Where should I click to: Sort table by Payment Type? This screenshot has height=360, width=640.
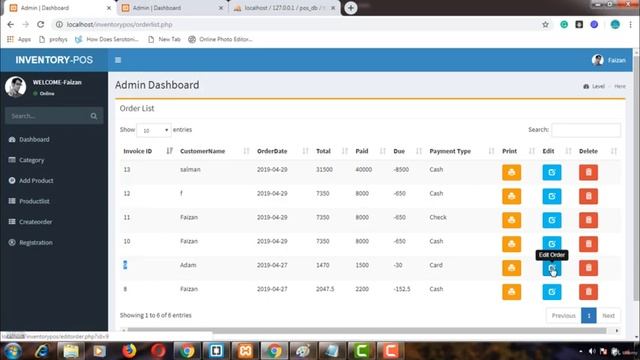coord(462,151)
